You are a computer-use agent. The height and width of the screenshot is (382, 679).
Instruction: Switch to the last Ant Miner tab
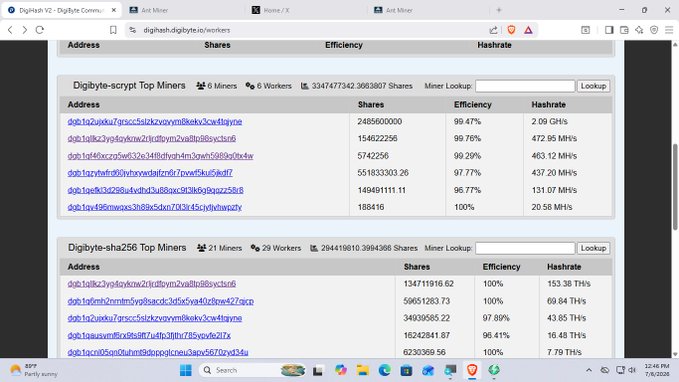pos(429,10)
